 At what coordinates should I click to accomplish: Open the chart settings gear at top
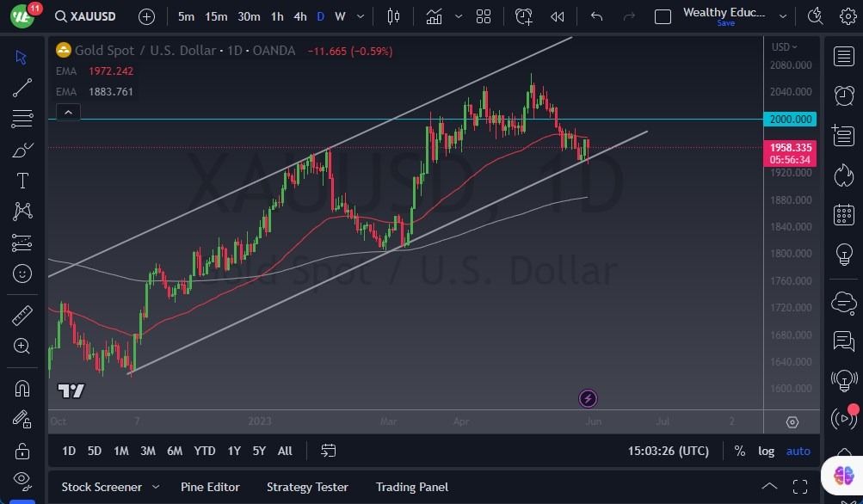click(848, 16)
